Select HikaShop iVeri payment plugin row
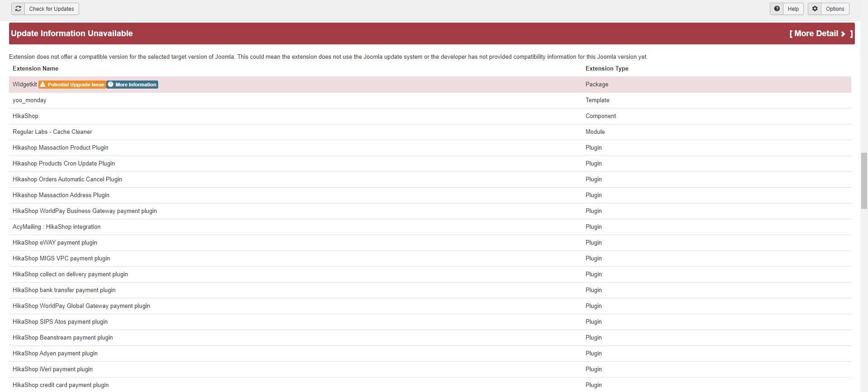This screenshot has width=868, height=392. click(430, 369)
